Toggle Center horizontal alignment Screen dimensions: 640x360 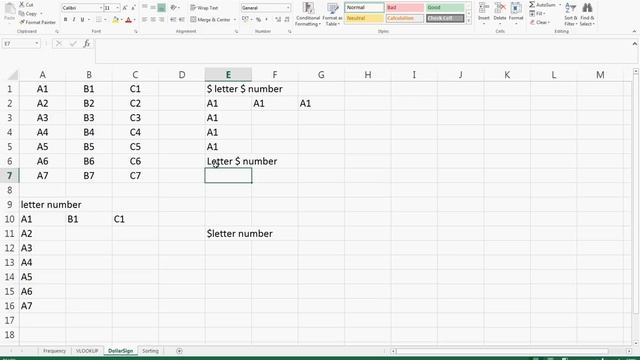click(x=153, y=20)
